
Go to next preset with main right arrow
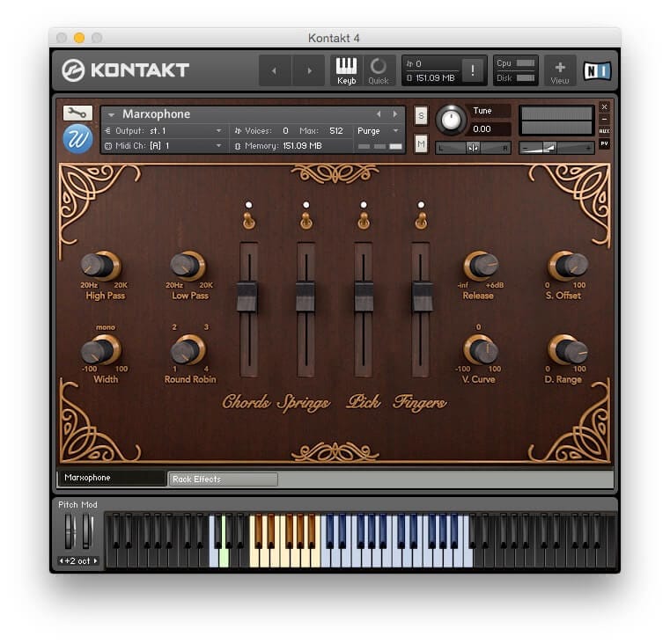[x=309, y=70]
